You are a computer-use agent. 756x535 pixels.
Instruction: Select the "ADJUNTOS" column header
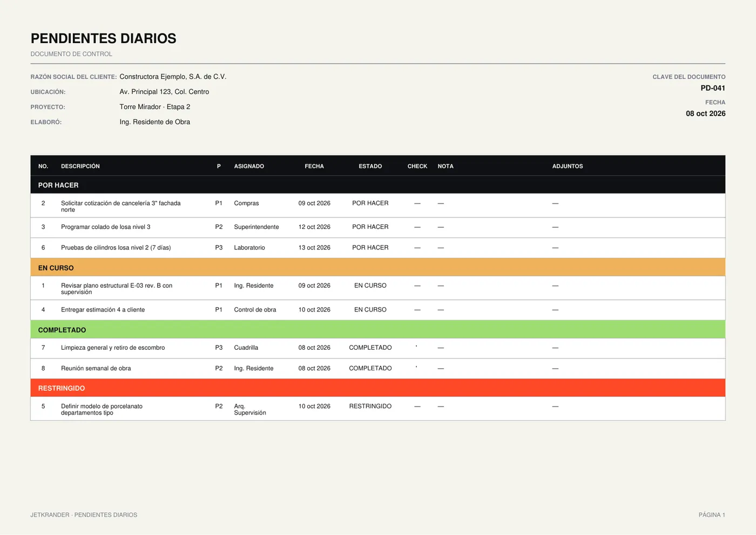568,166
